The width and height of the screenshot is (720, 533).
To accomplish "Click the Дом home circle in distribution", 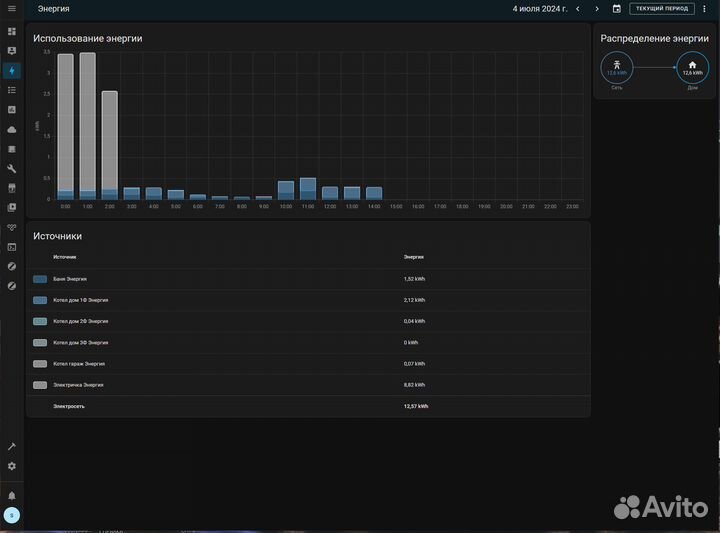I will (x=692, y=67).
